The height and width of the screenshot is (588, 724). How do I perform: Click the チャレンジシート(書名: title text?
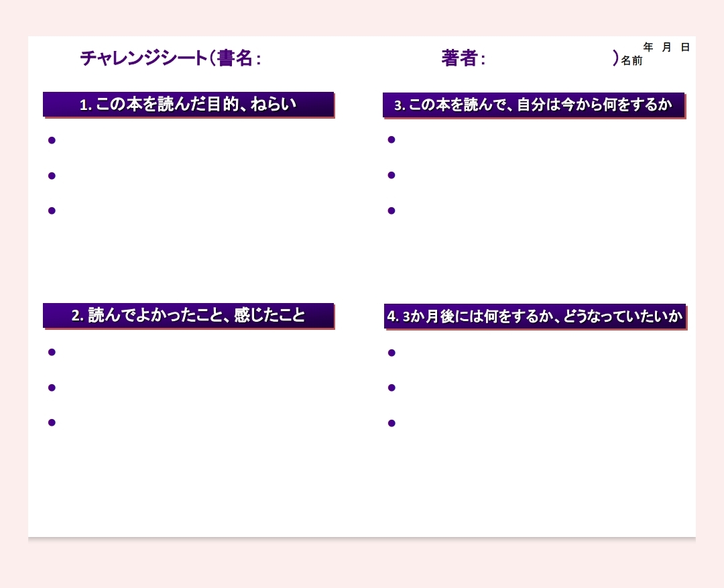point(170,58)
